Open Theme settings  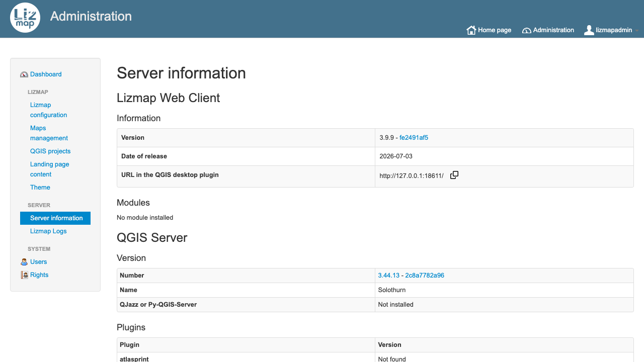40,188
